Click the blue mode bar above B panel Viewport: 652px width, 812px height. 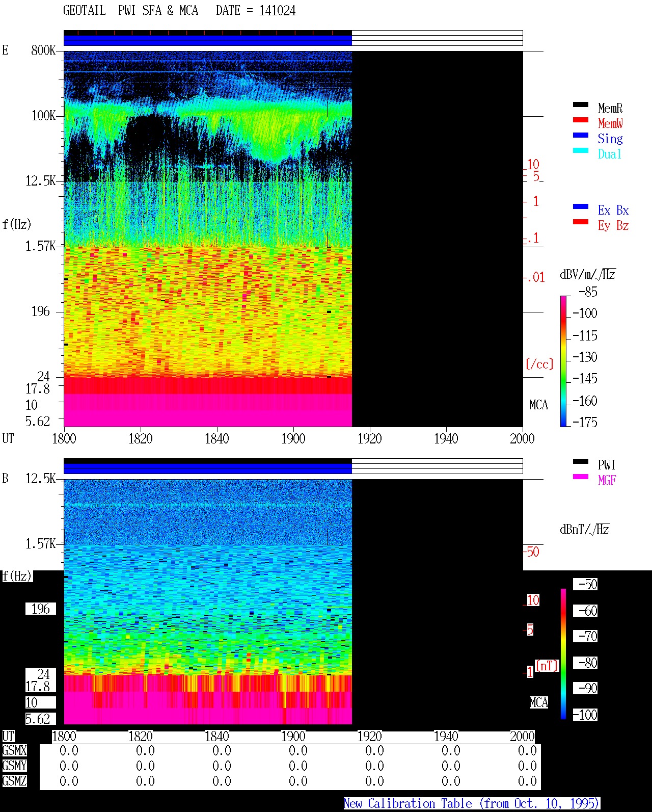pyautogui.click(x=208, y=468)
